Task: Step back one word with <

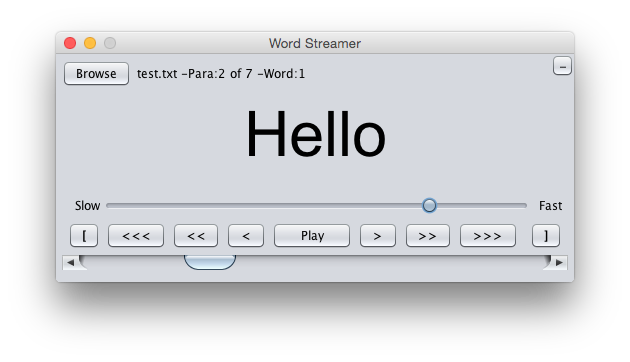Action: [246, 235]
